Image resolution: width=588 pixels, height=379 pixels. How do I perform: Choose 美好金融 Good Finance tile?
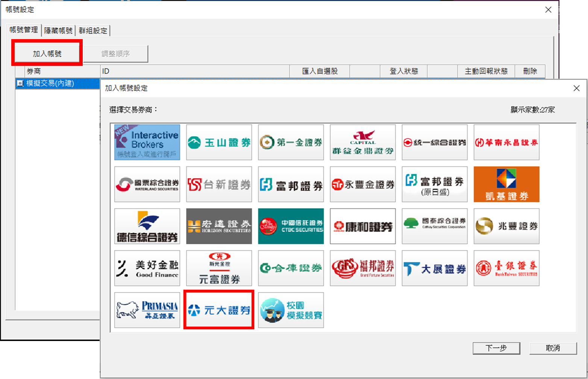(147, 268)
